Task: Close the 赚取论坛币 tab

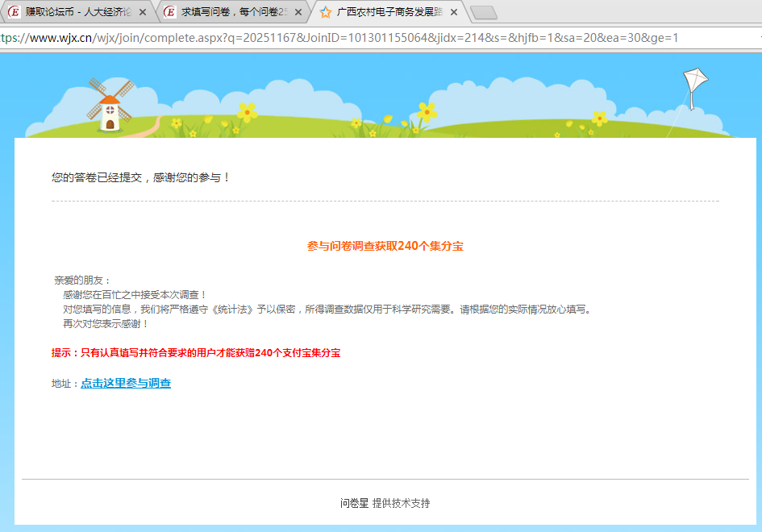Action: [143, 12]
